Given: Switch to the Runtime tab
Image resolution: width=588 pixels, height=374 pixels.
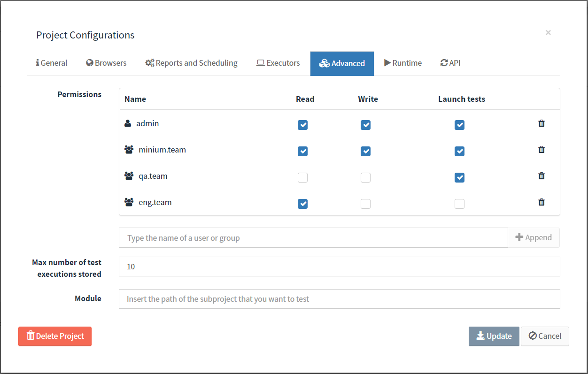Looking at the screenshot, I should pyautogui.click(x=403, y=63).
